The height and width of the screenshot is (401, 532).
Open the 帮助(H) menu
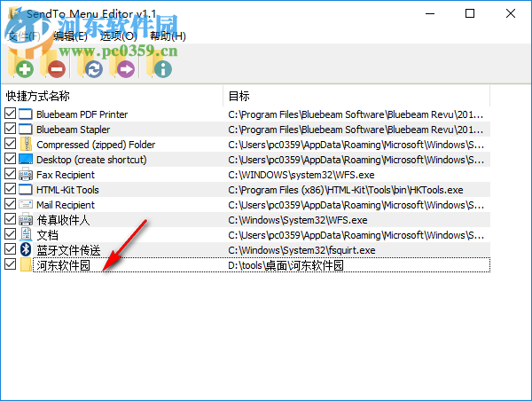(168, 35)
